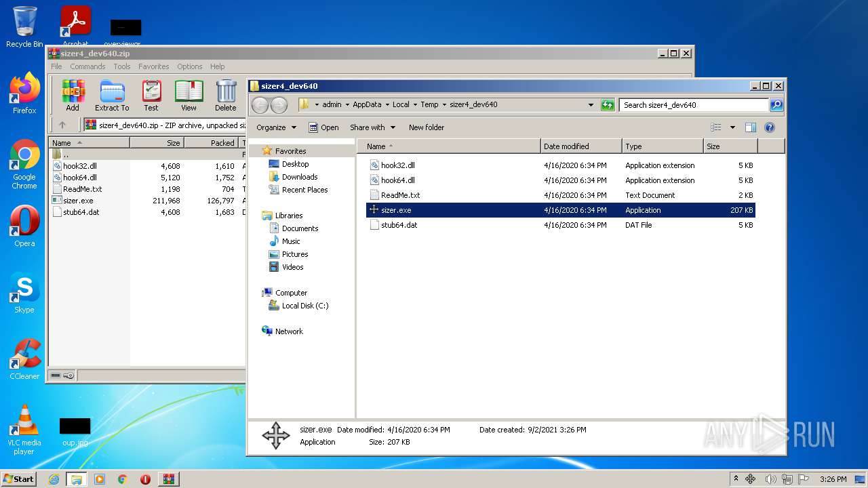Click Explorer help icon
Screen dimensions: 868x488
(x=770, y=127)
